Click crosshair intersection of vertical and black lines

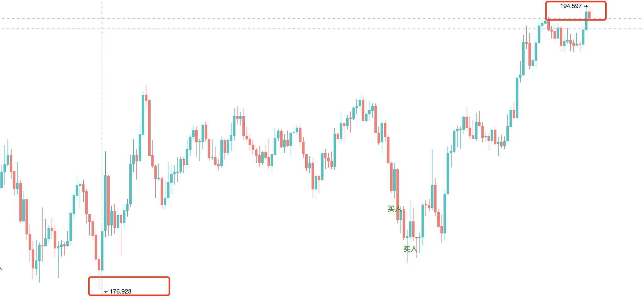[102, 29]
